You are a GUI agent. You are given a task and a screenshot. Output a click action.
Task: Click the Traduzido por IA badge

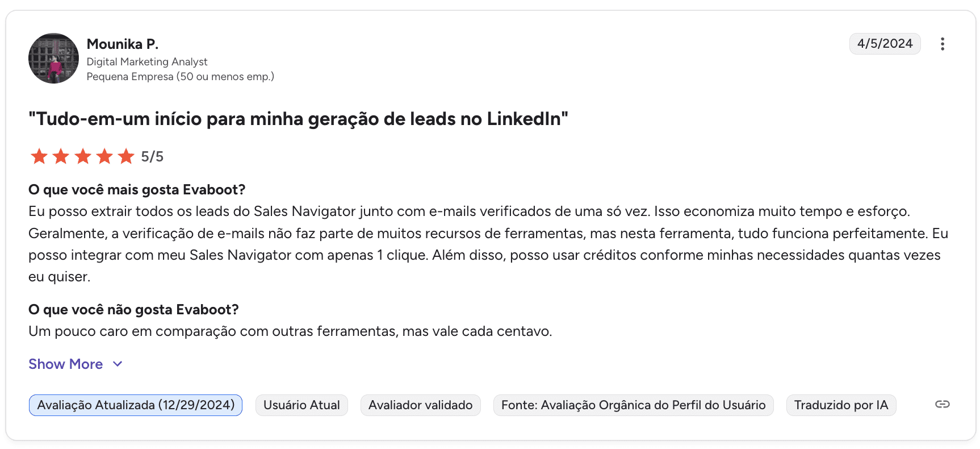click(x=841, y=405)
